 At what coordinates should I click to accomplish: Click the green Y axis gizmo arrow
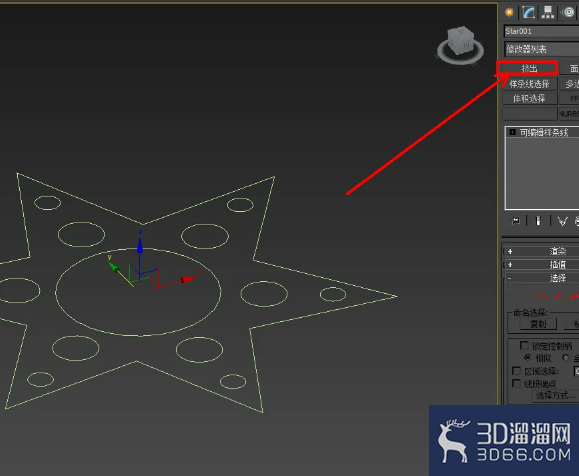pyautogui.click(x=113, y=267)
